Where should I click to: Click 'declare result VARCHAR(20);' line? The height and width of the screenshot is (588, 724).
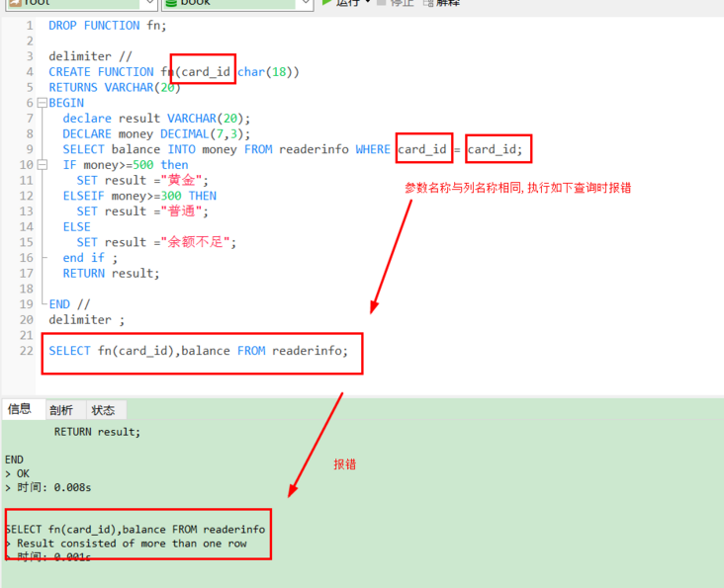point(156,119)
